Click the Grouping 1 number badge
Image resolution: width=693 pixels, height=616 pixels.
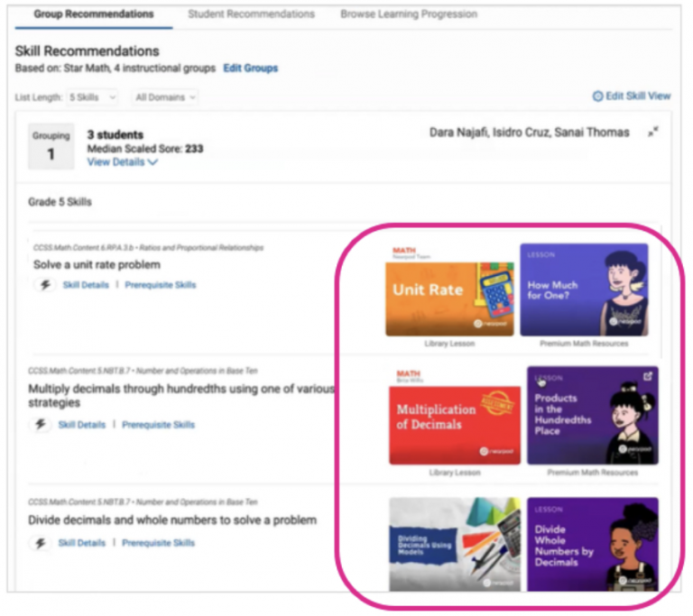click(x=51, y=146)
